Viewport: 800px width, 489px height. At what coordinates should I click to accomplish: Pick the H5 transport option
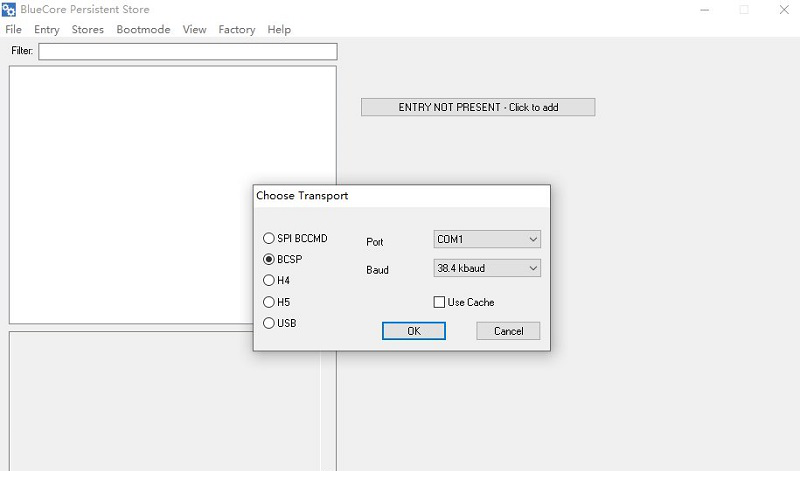[268, 302]
